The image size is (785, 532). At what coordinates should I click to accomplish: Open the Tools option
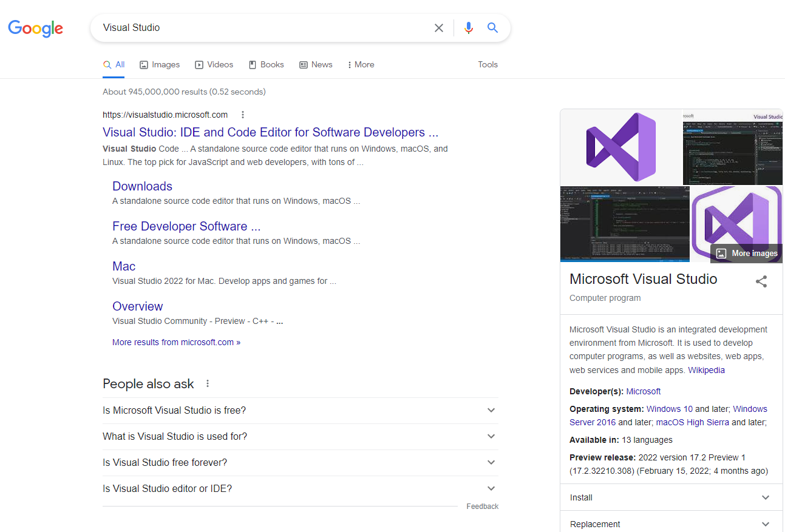coord(488,65)
